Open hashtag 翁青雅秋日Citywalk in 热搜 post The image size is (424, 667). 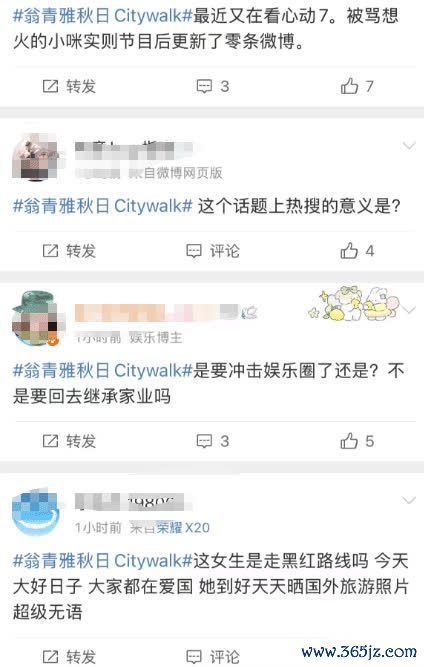(x=103, y=206)
